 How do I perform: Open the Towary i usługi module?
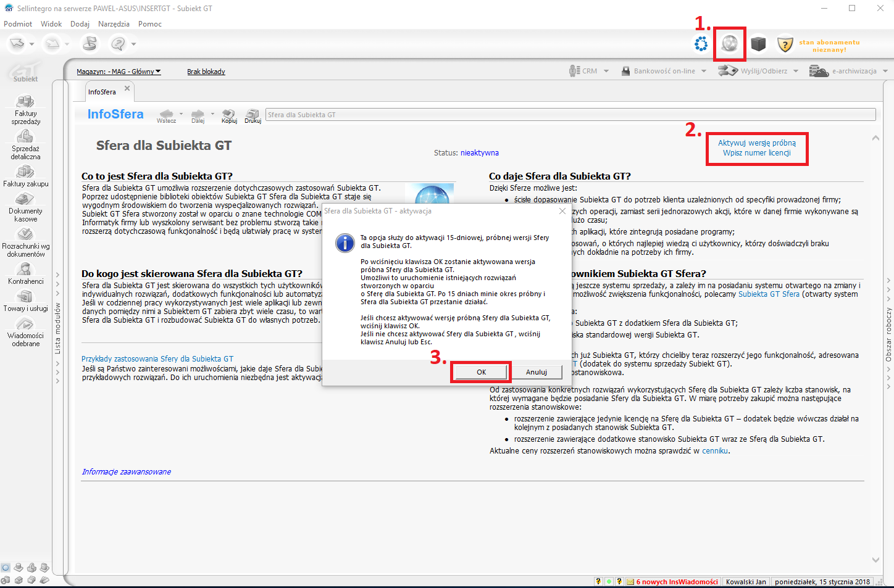(x=25, y=300)
